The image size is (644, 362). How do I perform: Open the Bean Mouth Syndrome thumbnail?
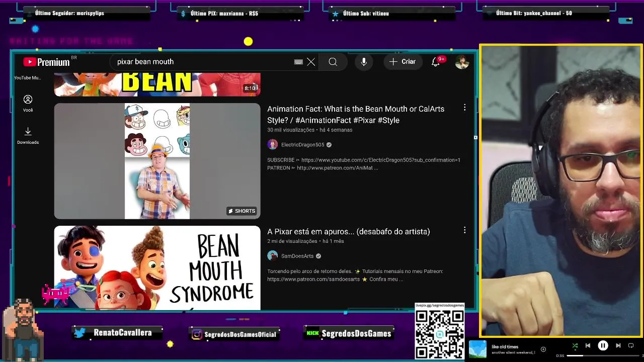point(157,267)
